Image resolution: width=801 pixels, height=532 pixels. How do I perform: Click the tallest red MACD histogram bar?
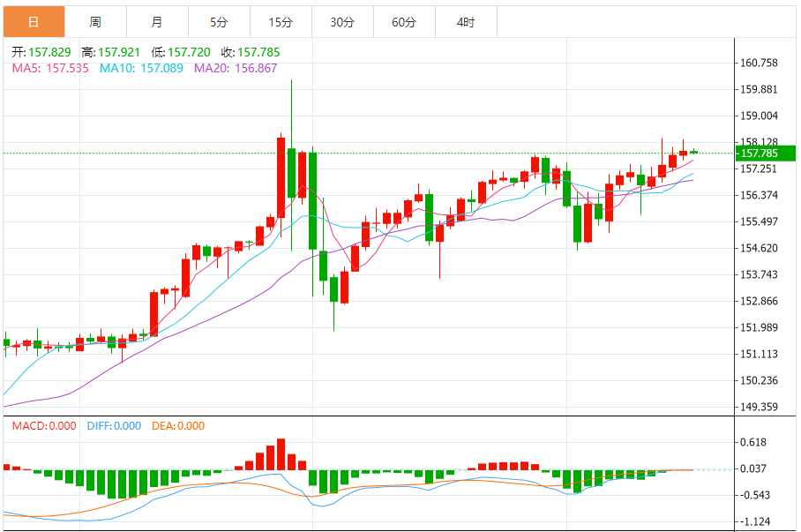[x=281, y=454]
